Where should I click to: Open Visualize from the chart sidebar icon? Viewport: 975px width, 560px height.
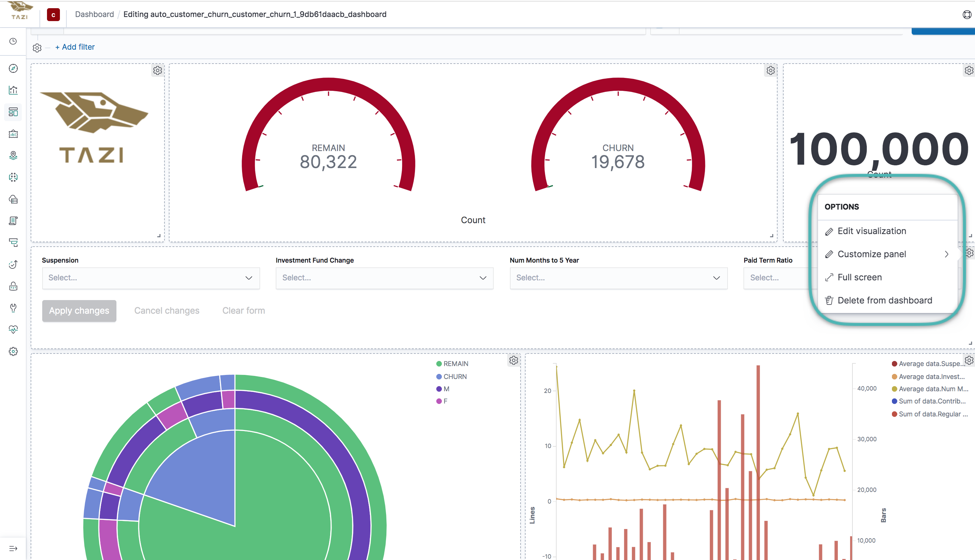(x=13, y=90)
